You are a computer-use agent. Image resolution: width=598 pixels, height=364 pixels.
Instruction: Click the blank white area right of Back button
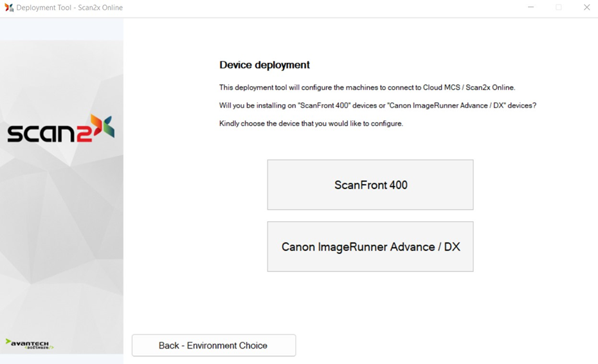pyautogui.click(x=444, y=345)
